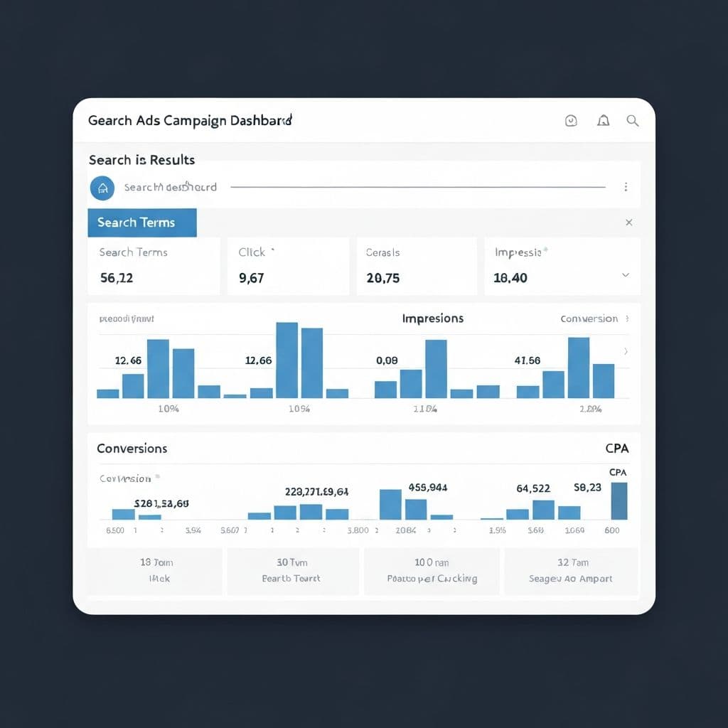Image resolution: width=728 pixels, height=728 pixels.
Task: Click the blue circular home icon
Action: coord(102,188)
